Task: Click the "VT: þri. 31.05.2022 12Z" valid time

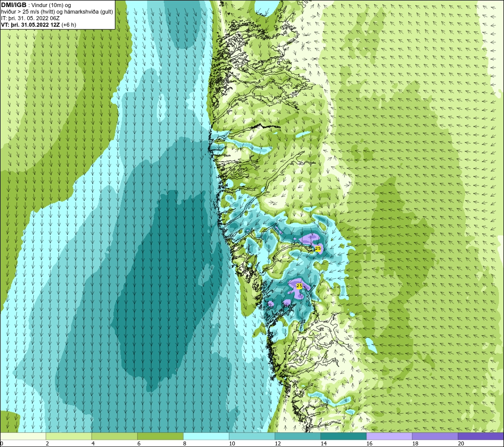Action: (x=30, y=25)
